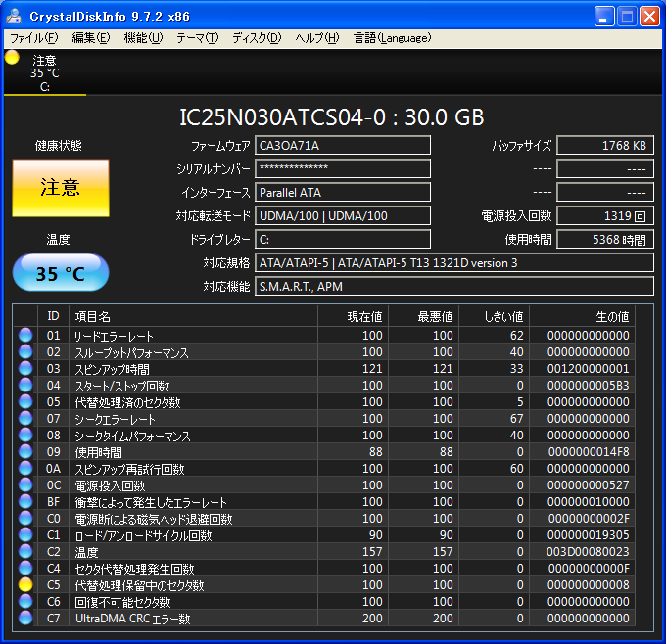Click the status icon for attribute C7
This screenshot has height=644, width=666.
point(25,619)
